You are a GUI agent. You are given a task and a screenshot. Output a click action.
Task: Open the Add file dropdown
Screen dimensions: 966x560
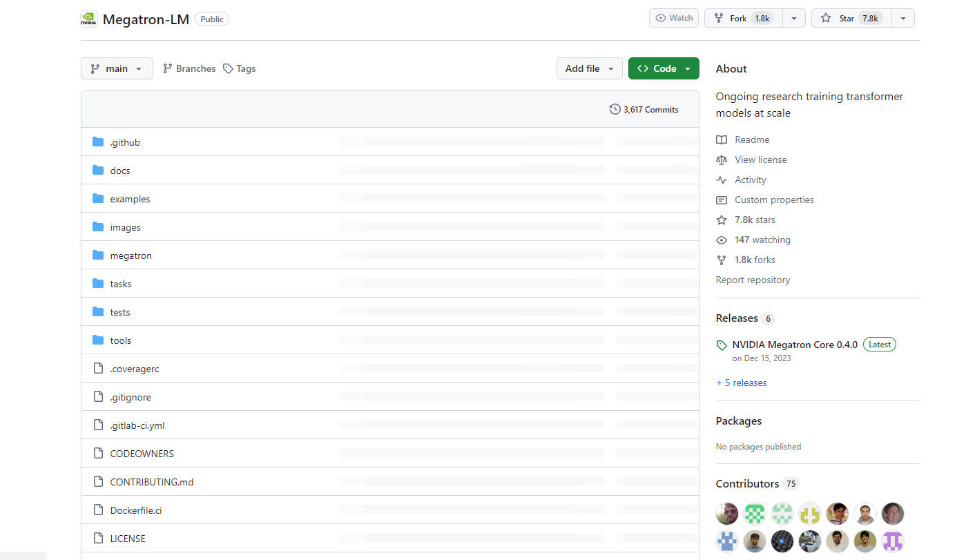589,68
